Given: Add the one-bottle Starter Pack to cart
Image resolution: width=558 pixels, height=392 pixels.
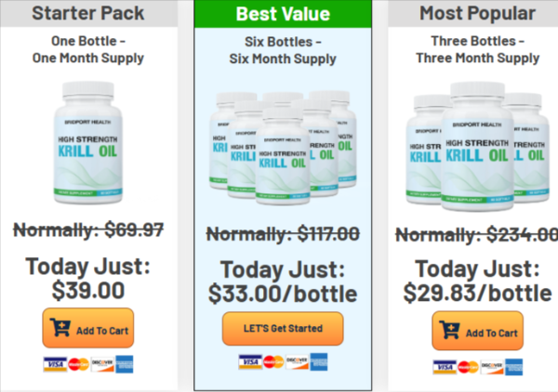Looking at the screenshot, I should tap(88, 329).
